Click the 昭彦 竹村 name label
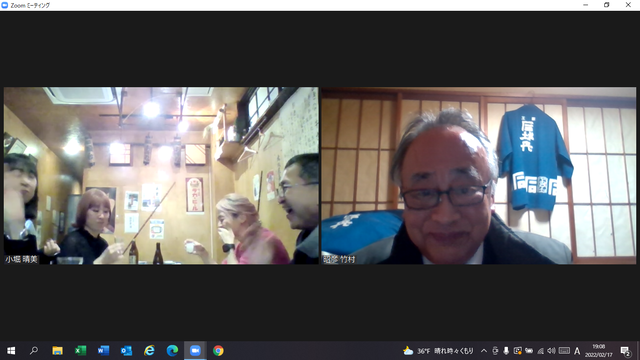 pyautogui.click(x=339, y=259)
